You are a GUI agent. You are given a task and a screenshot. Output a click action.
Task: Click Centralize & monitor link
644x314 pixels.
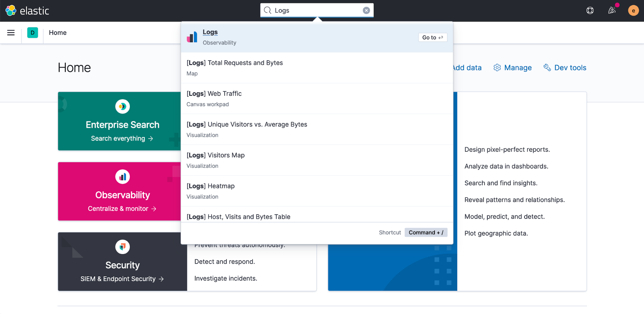[x=122, y=209]
